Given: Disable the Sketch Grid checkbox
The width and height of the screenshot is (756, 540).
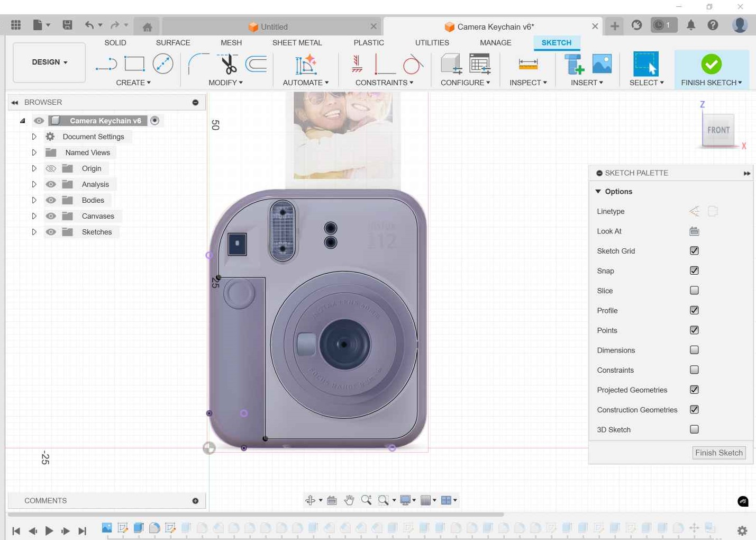Looking at the screenshot, I should point(694,251).
